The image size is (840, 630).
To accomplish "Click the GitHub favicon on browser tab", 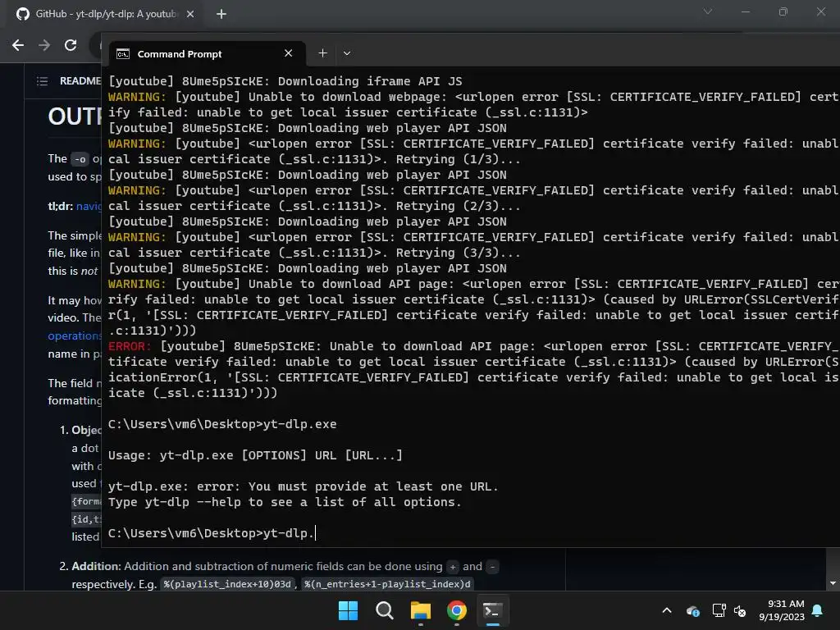I will tap(22, 14).
